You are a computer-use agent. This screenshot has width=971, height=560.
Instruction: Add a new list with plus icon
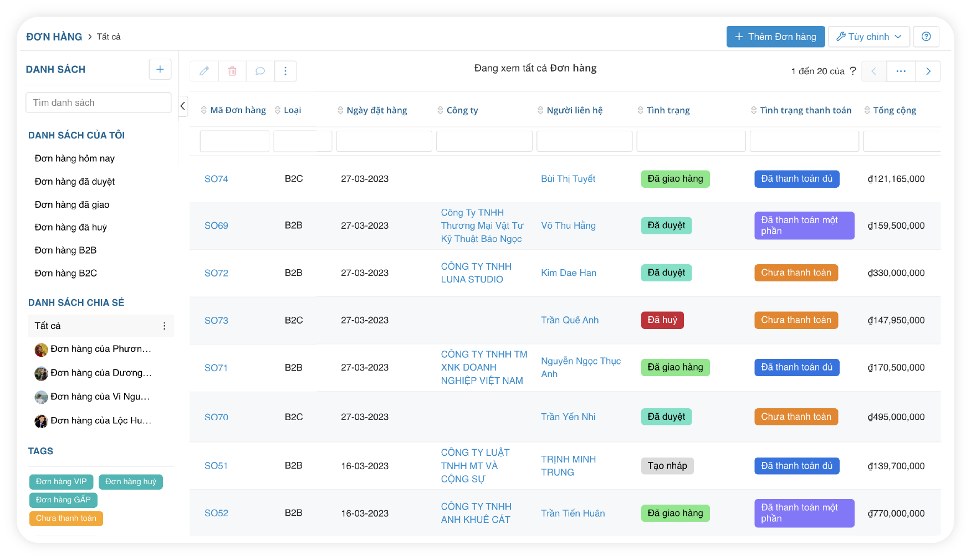pyautogui.click(x=160, y=69)
